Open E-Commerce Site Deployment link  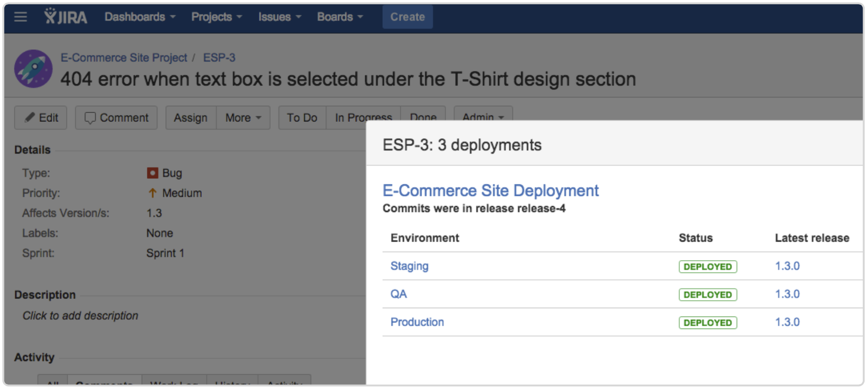point(490,190)
